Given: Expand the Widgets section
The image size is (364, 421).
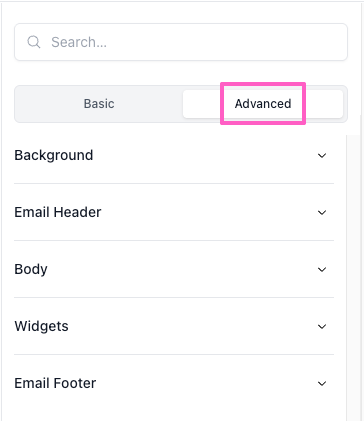Looking at the screenshot, I should pyautogui.click(x=174, y=326).
